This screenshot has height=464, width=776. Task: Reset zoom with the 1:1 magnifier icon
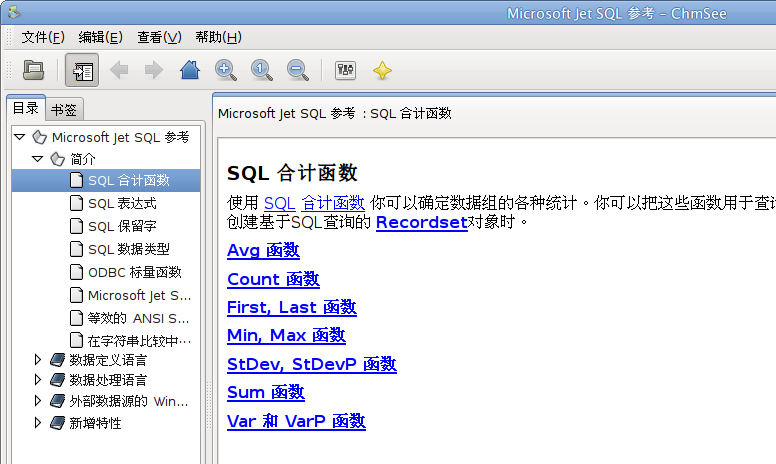pos(261,70)
